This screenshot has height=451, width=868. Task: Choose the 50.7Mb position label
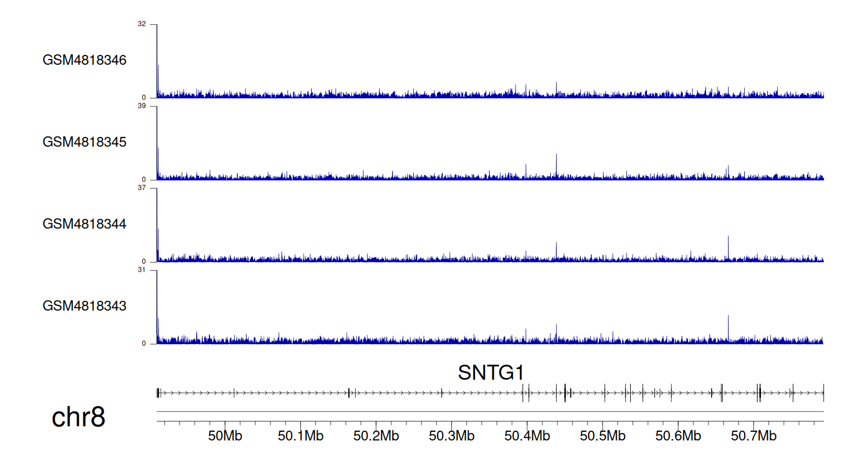coord(753,435)
